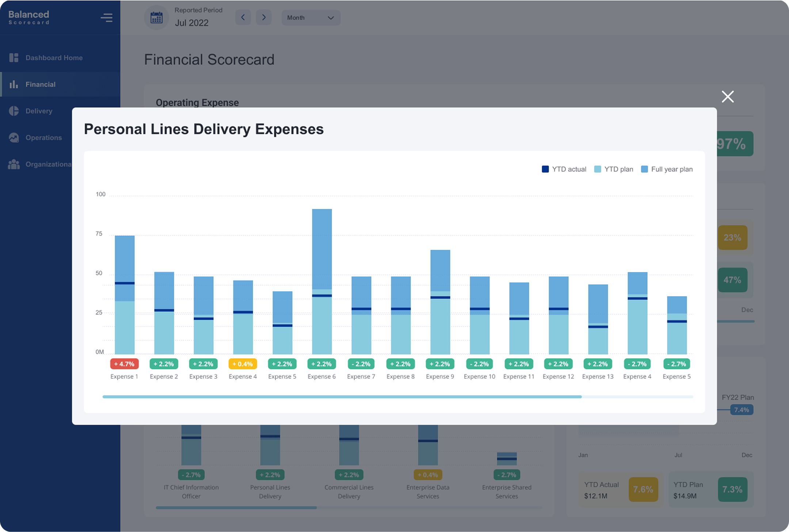789x532 pixels.
Task: Click the +4.7% badge under Expense 1
Action: pos(124,364)
